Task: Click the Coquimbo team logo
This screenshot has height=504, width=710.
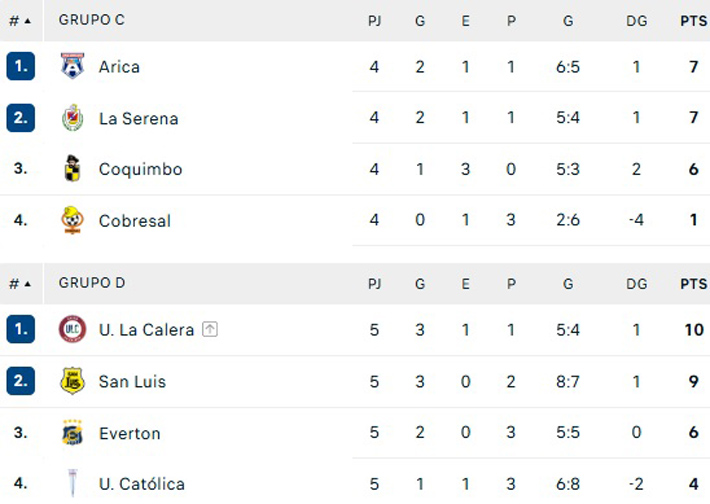Action: tap(72, 169)
